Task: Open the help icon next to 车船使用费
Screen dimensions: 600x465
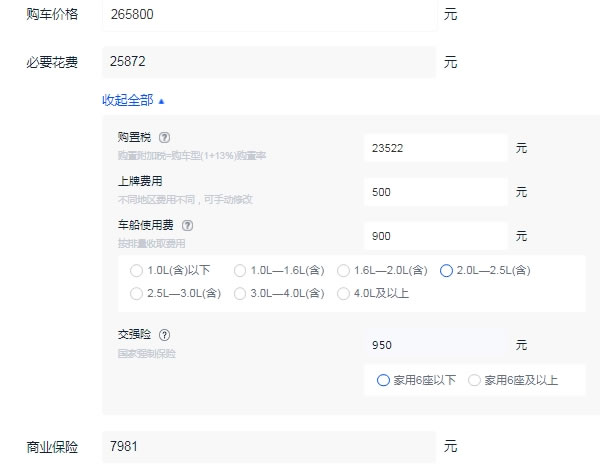Action: pos(188,225)
